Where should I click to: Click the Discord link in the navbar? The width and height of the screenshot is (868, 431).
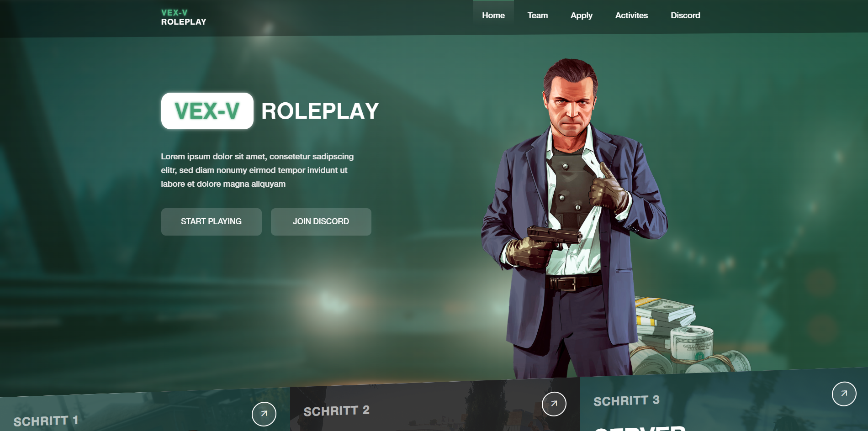pyautogui.click(x=685, y=16)
